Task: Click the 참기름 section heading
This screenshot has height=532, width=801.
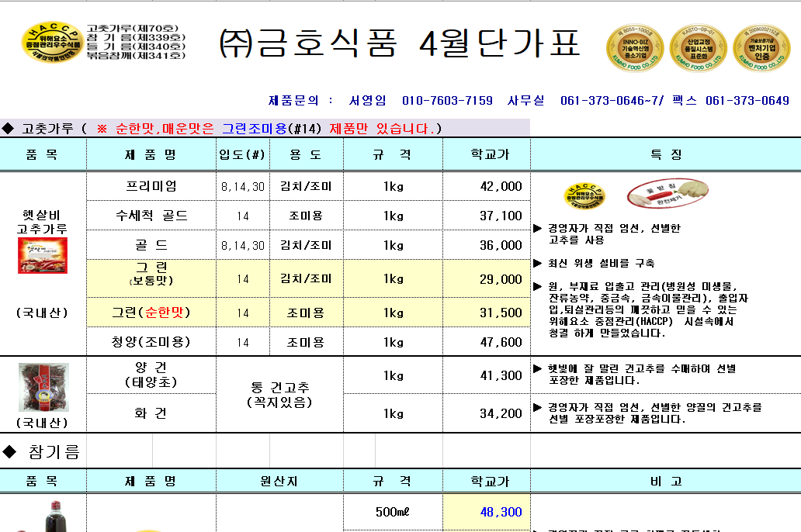Action: (41, 452)
